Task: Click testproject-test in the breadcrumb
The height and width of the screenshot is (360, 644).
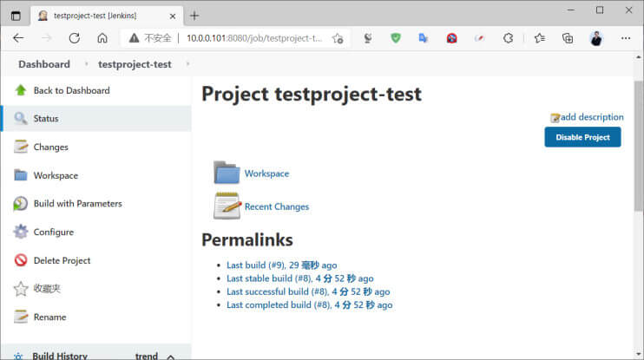Action: 135,64
